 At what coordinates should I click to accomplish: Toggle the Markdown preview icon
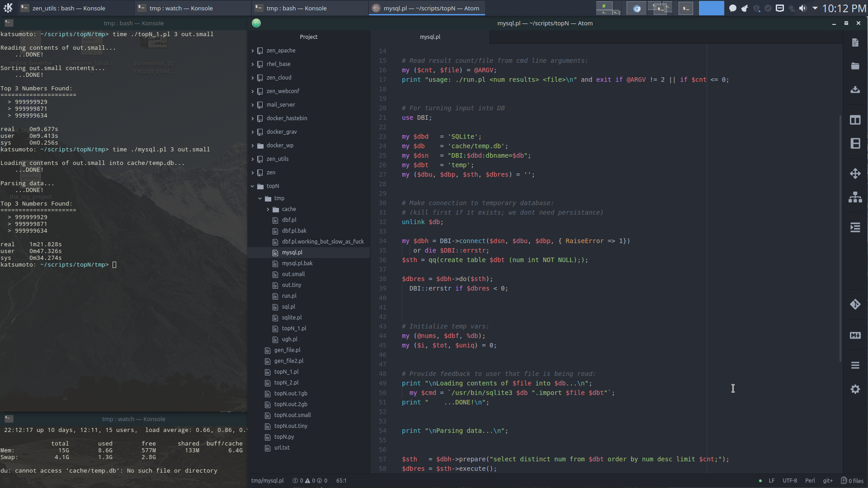click(855, 335)
